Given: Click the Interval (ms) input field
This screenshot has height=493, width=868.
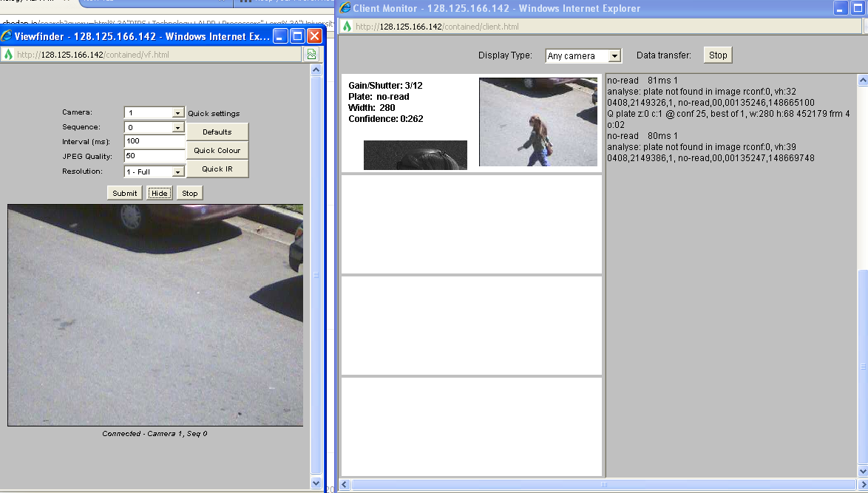Looking at the screenshot, I should click(155, 141).
